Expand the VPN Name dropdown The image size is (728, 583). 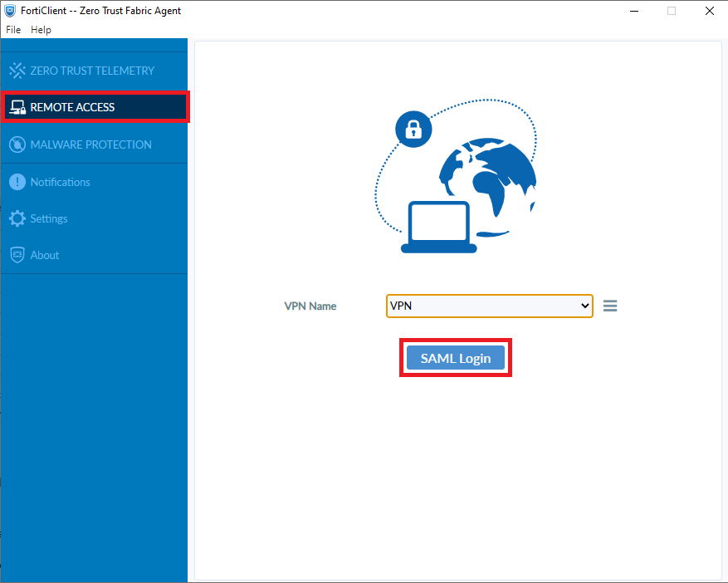click(490, 306)
